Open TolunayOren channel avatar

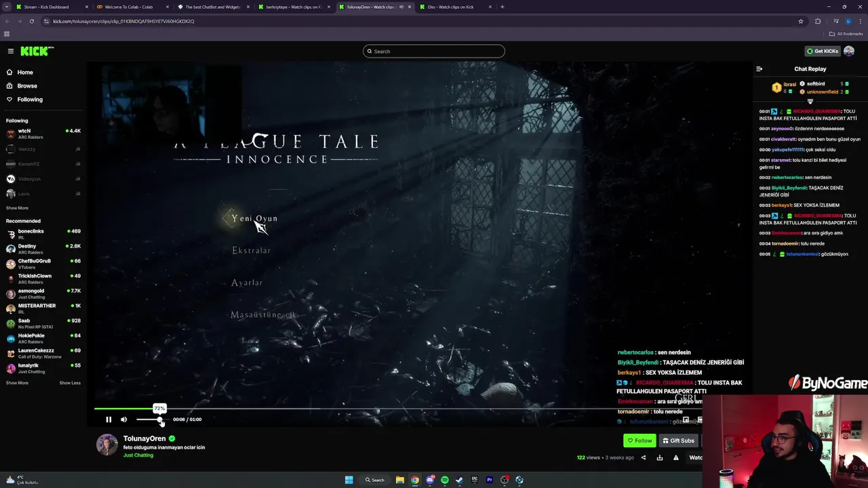(106, 445)
